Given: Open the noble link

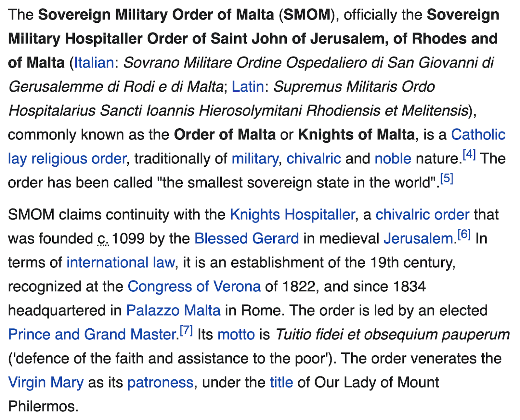Looking at the screenshot, I should [x=393, y=159].
